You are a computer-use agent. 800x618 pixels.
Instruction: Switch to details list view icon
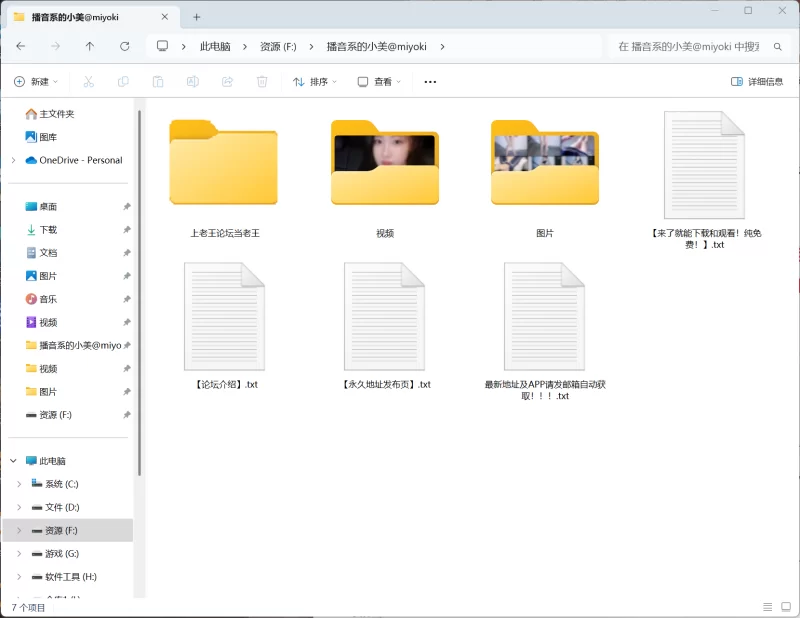click(x=767, y=607)
